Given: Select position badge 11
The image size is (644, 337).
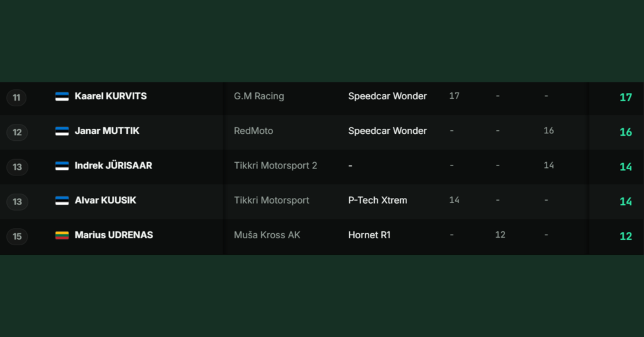Looking at the screenshot, I should click(x=16, y=97).
